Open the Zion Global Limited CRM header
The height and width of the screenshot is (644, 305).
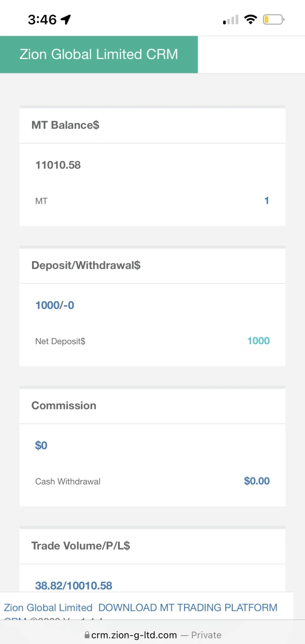coord(99,54)
